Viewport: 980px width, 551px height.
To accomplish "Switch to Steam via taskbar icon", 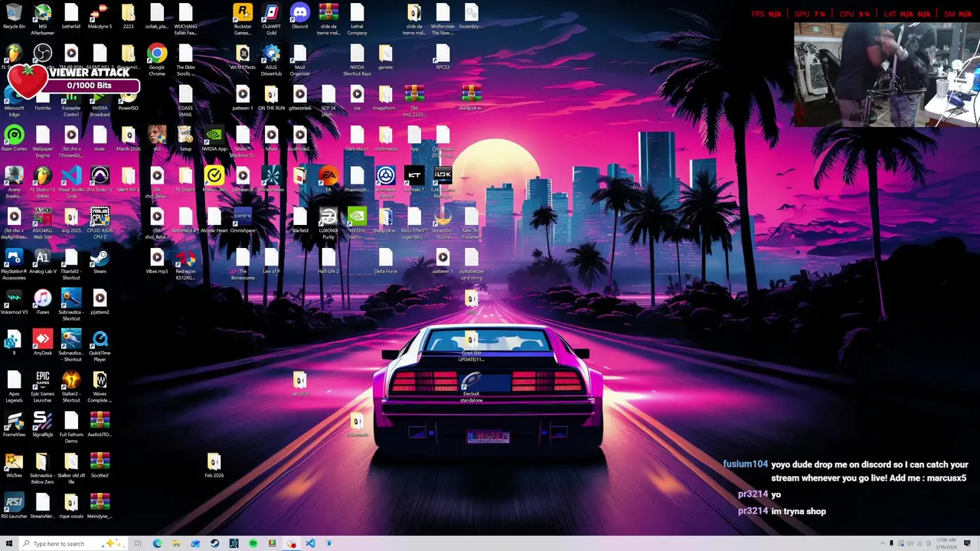I will (x=214, y=543).
